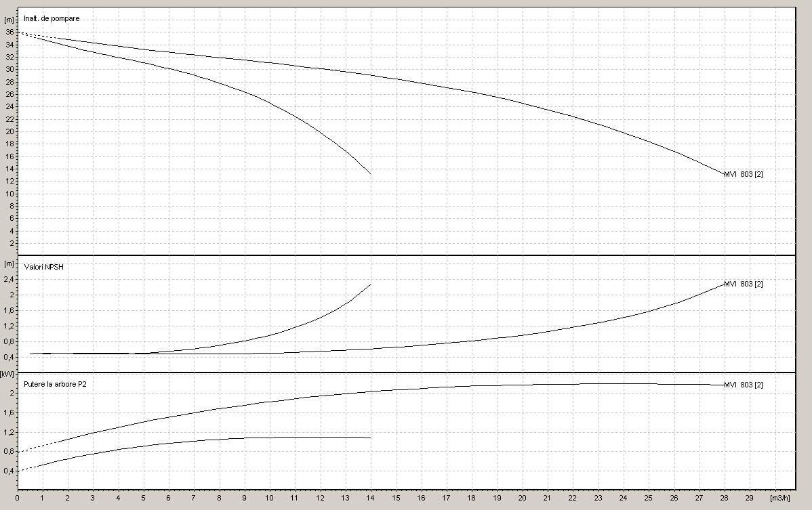Click NPSH axis value 2,4
The width and height of the screenshot is (812, 510).
9,279
